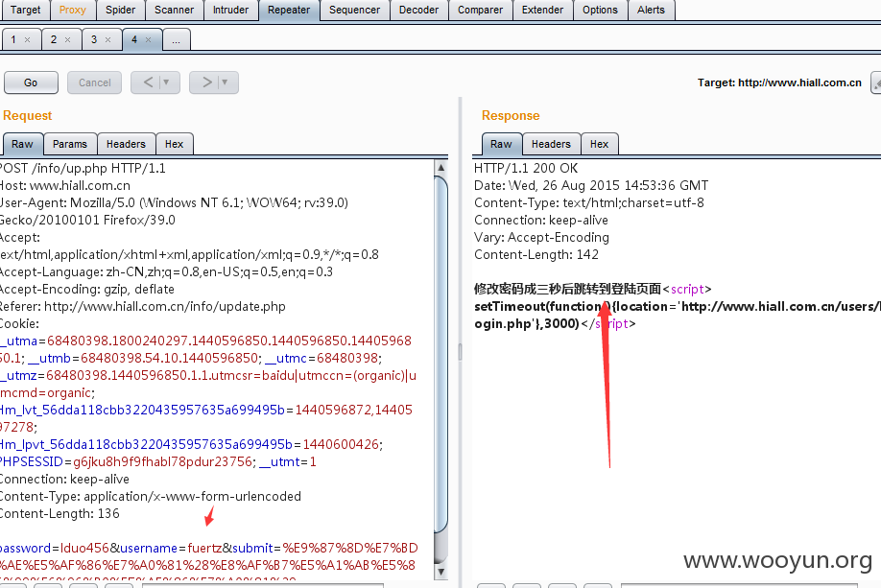This screenshot has height=588, width=881.
Task: Click the Target URL label text
Action: point(779,83)
